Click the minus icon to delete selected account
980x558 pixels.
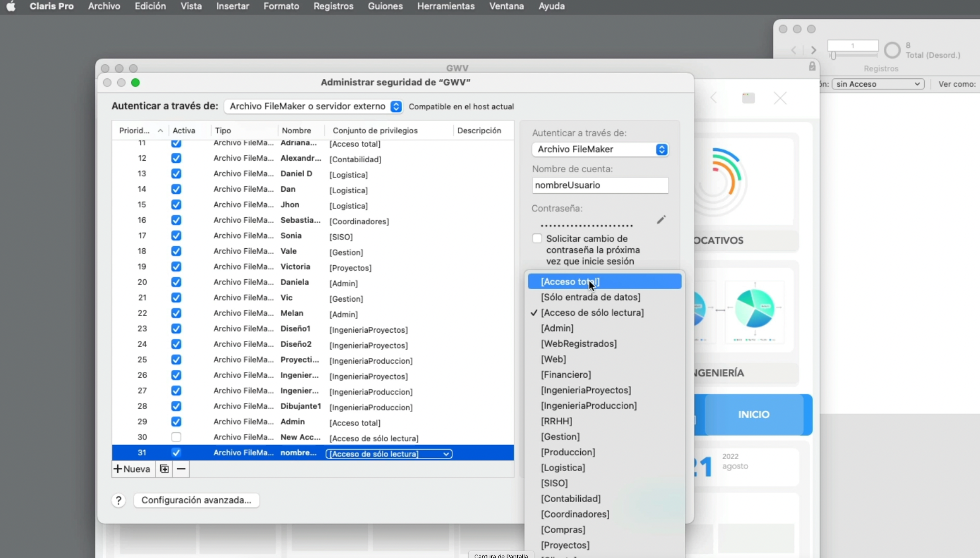pos(181,469)
